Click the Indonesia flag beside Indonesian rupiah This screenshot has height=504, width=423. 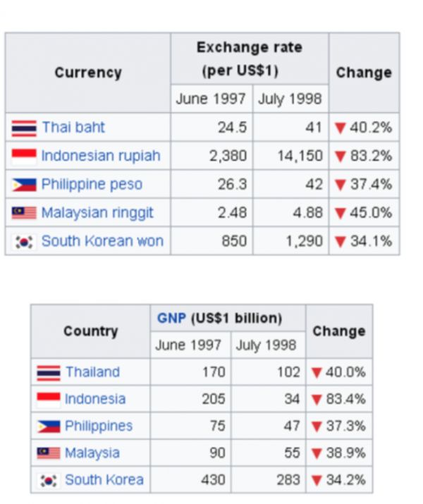coord(24,156)
